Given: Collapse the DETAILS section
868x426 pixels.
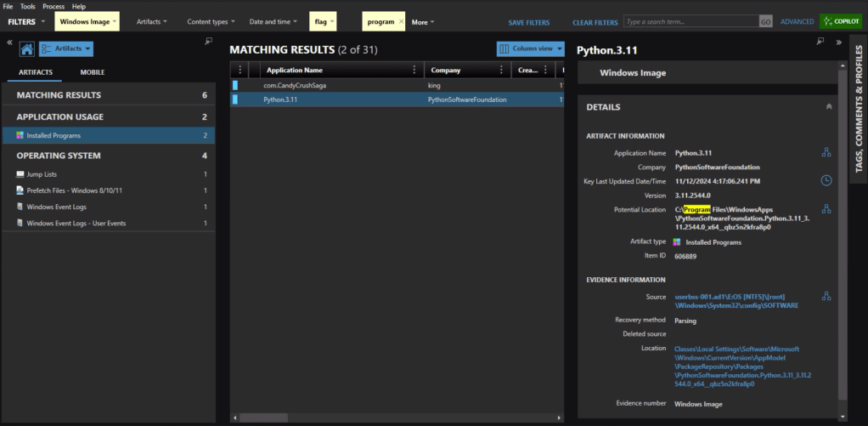Looking at the screenshot, I should tap(828, 107).
